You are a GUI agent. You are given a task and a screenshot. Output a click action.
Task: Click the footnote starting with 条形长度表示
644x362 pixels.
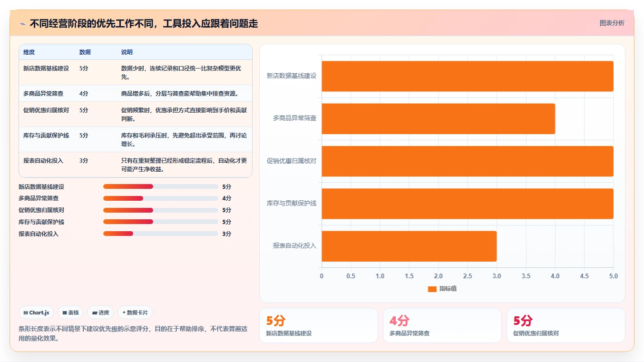(133, 334)
